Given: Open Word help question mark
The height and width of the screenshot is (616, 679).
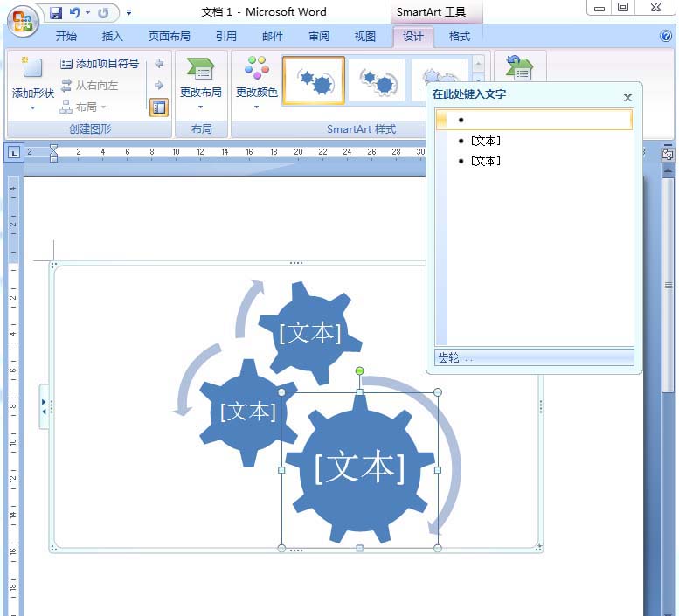Looking at the screenshot, I should 666,36.
